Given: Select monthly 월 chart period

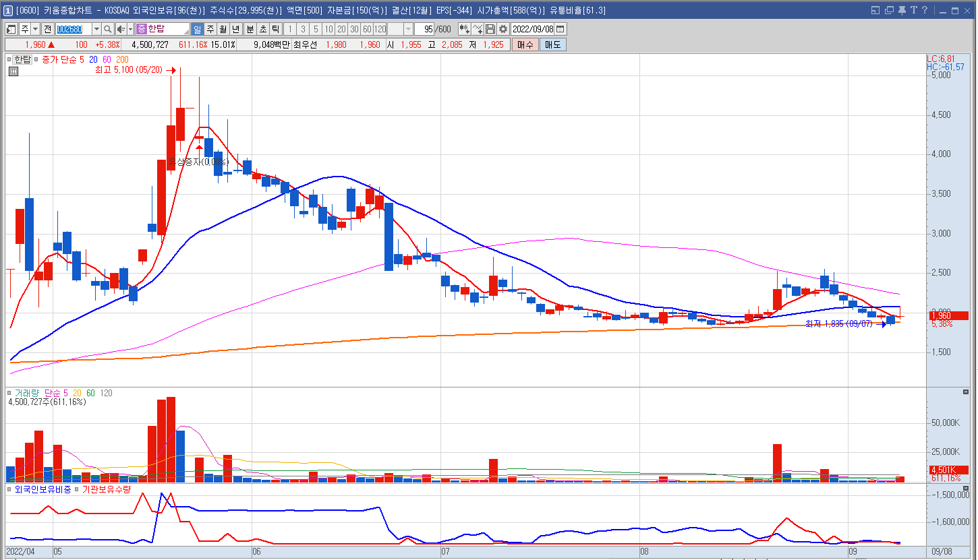Looking at the screenshot, I should [x=223, y=29].
